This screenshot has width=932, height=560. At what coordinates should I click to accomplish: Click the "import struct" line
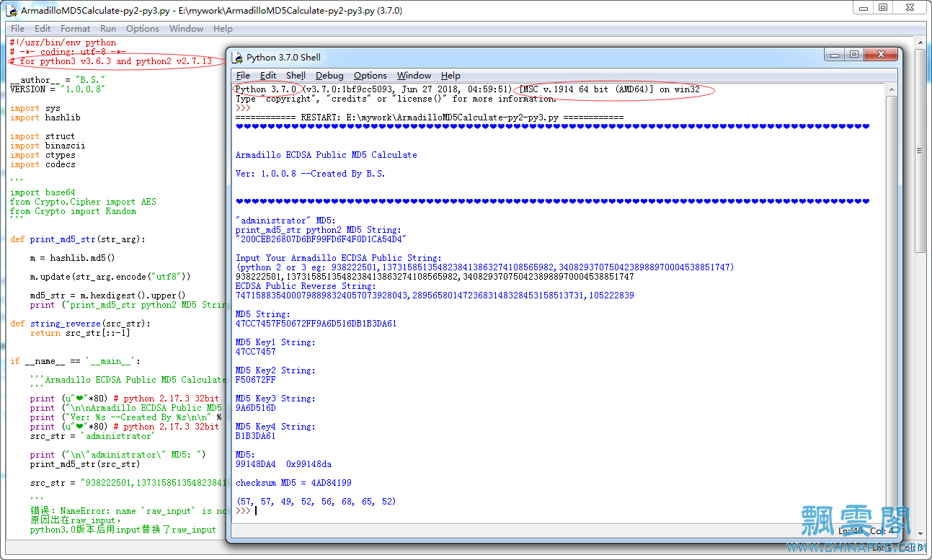42,136
